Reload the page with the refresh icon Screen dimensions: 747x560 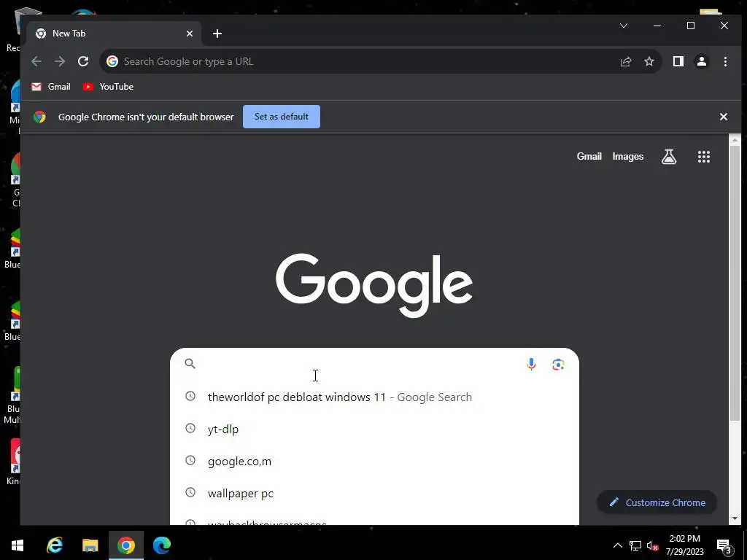[x=83, y=61]
